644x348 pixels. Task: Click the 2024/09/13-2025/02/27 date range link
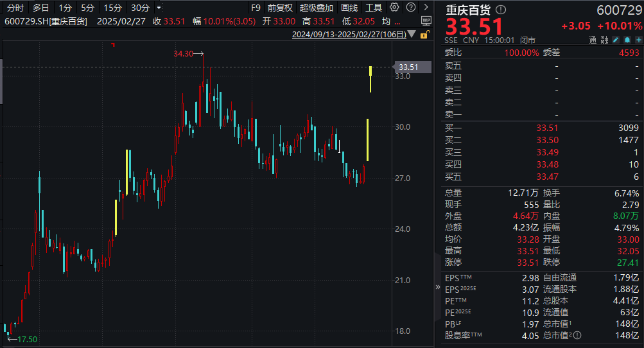coord(349,35)
